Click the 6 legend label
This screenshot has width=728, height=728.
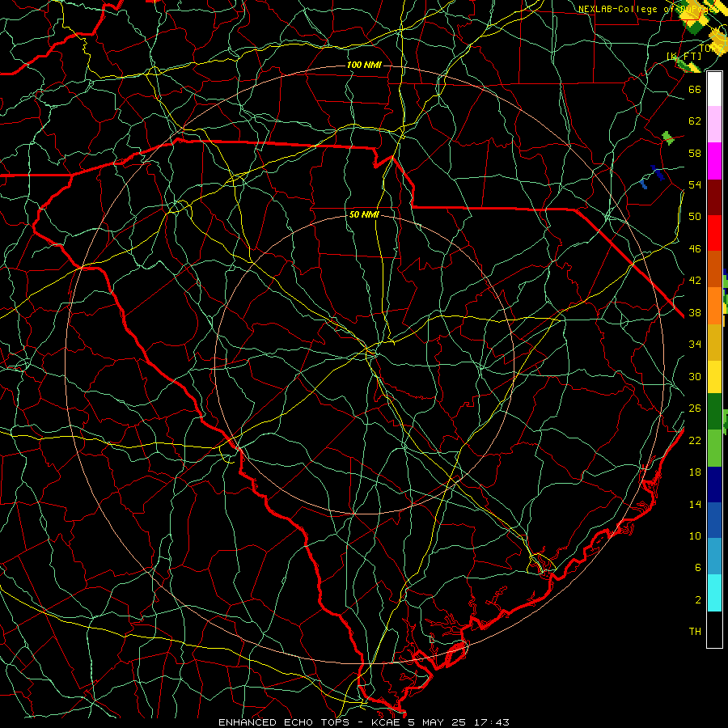point(697,568)
